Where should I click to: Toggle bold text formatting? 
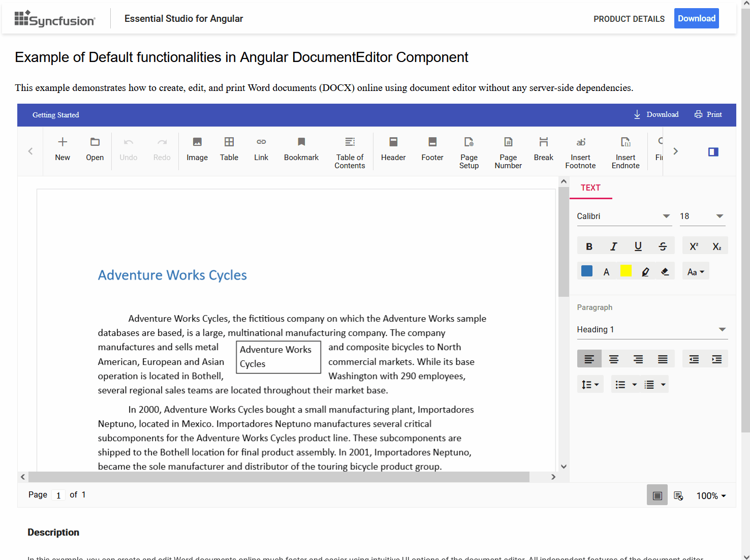pyautogui.click(x=589, y=246)
